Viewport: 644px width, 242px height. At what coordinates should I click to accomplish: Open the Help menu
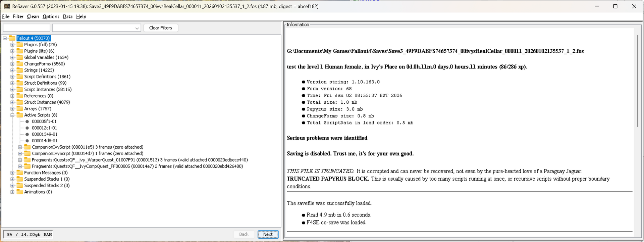point(81,16)
